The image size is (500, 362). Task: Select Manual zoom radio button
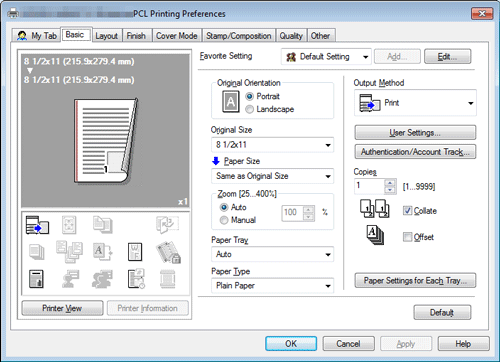(224, 220)
